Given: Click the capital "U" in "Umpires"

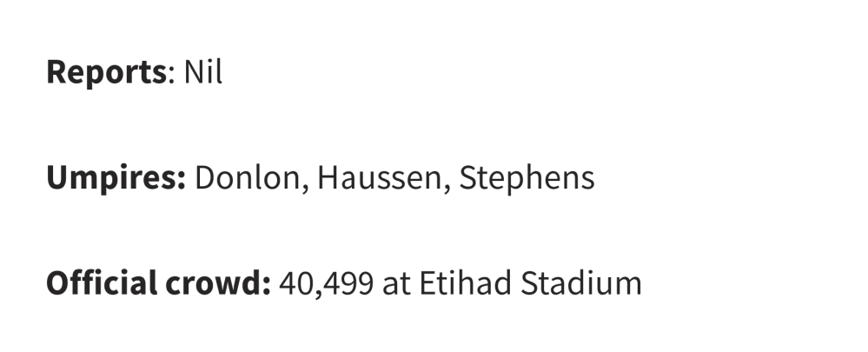Looking at the screenshot, I should (57, 178).
